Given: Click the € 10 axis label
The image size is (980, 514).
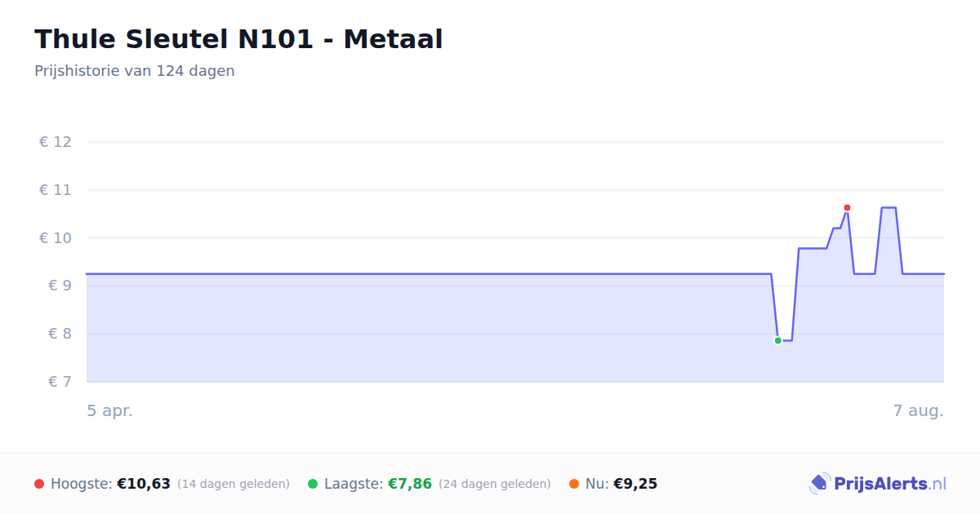Looking at the screenshot, I should (x=56, y=238).
